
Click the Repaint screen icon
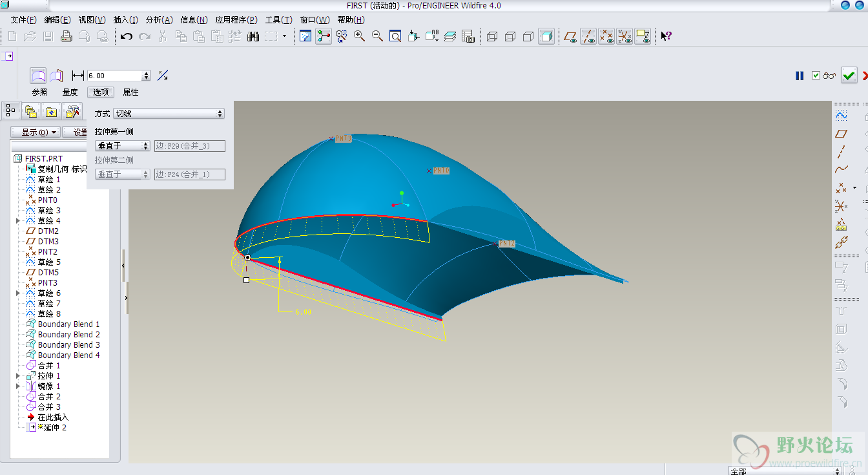[x=306, y=36]
